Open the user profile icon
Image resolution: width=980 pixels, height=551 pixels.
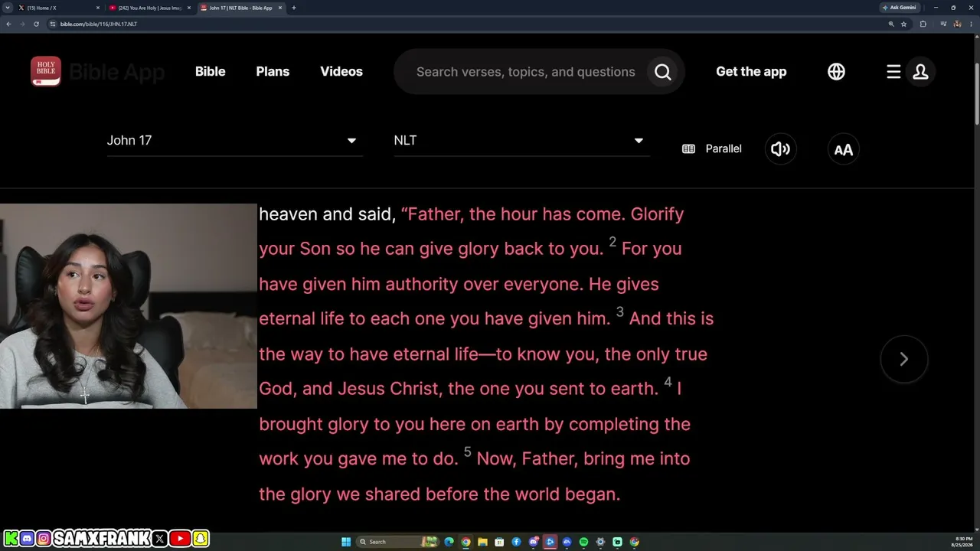tap(920, 72)
